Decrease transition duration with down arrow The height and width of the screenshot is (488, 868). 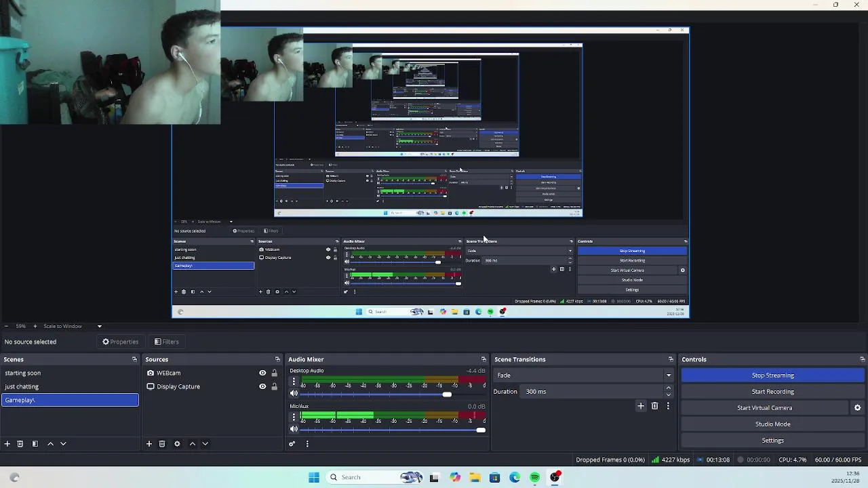pos(669,394)
